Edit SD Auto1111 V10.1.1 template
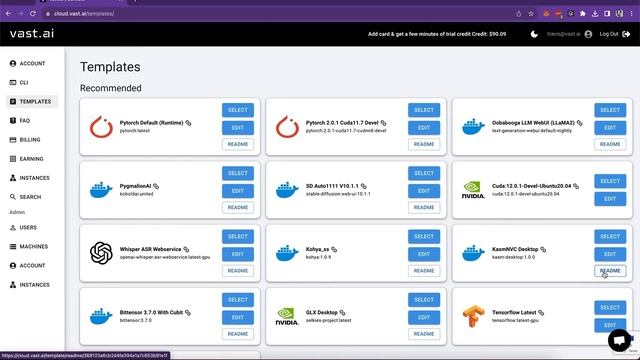The width and height of the screenshot is (640, 360). point(424,191)
